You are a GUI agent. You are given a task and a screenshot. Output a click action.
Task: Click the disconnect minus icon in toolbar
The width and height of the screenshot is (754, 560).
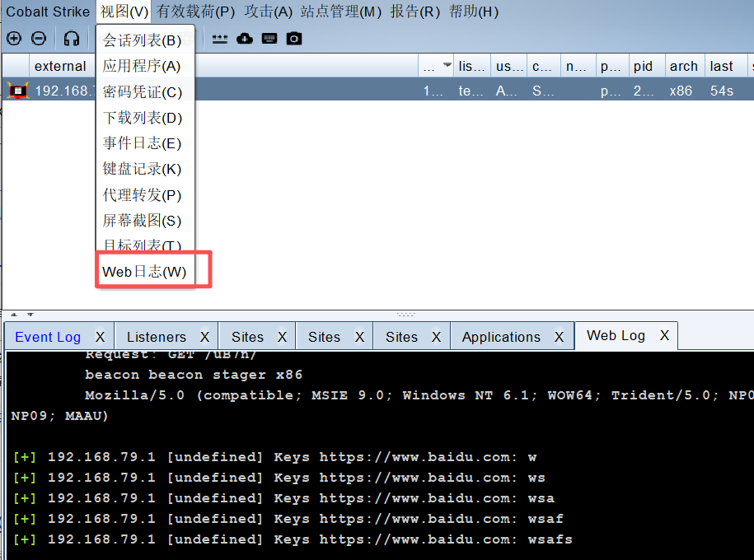tap(39, 39)
